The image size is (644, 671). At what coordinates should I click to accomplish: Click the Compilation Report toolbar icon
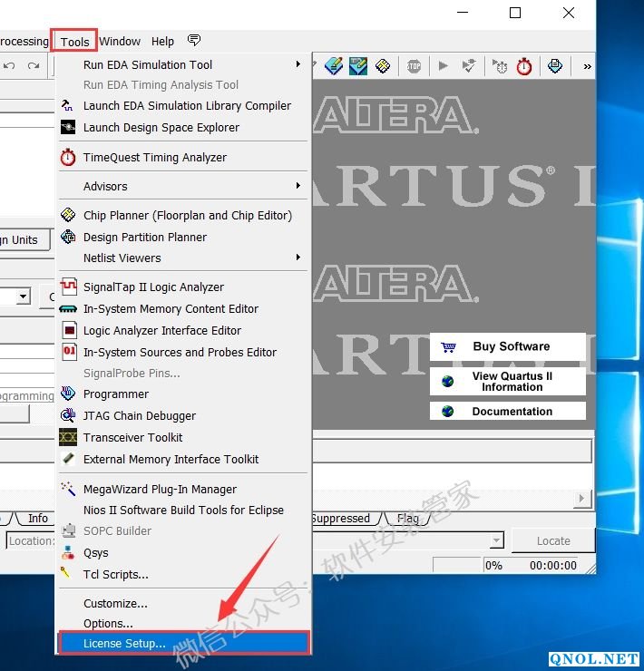[x=555, y=66]
